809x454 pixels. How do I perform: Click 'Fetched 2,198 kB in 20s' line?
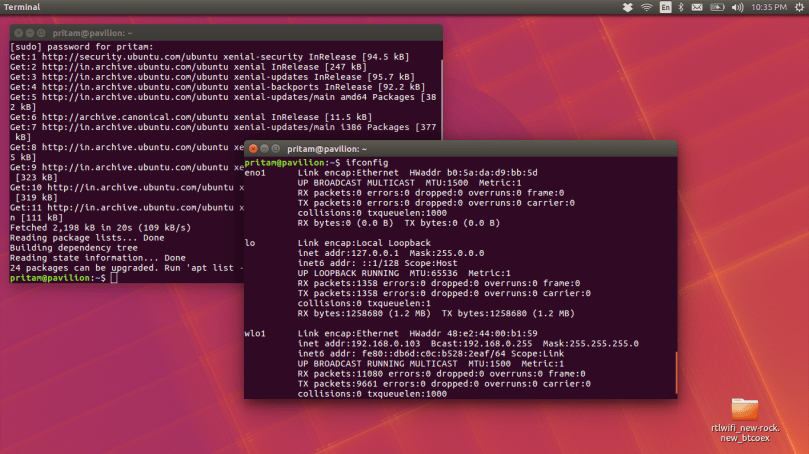[x=100, y=228]
